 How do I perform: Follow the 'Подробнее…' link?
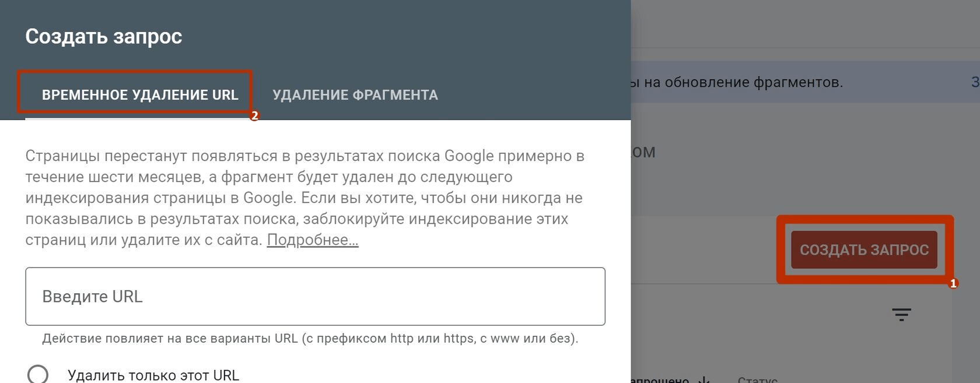(313, 240)
